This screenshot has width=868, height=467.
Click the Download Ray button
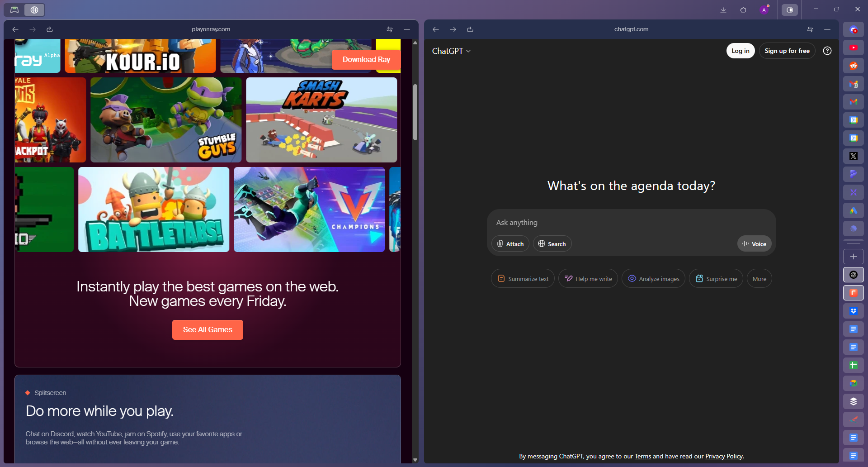pyautogui.click(x=366, y=59)
